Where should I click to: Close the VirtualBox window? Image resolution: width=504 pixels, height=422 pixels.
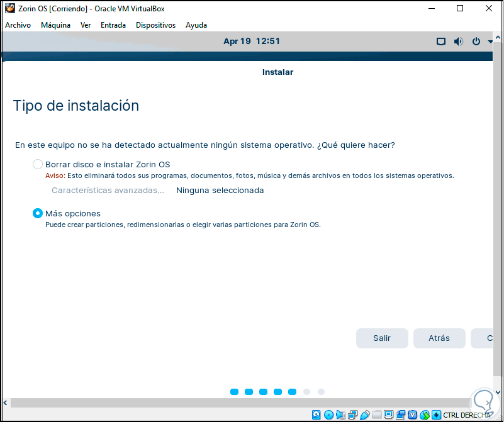coord(488,8)
